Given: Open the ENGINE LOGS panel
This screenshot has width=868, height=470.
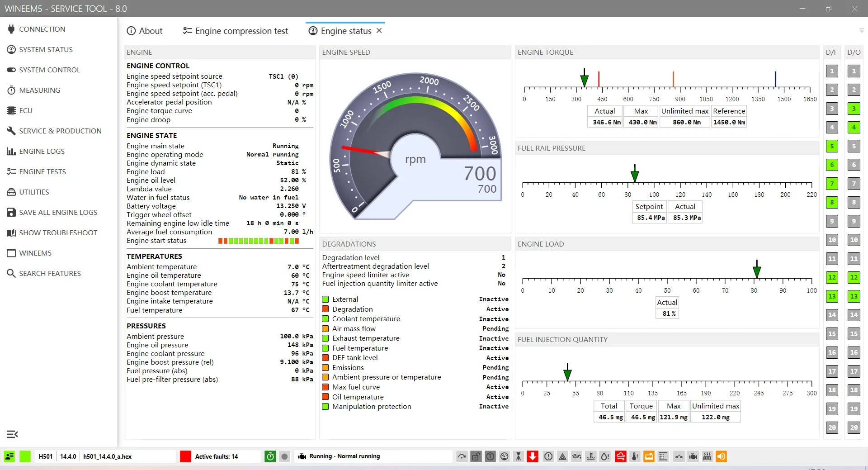Looking at the screenshot, I should tap(42, 151).
